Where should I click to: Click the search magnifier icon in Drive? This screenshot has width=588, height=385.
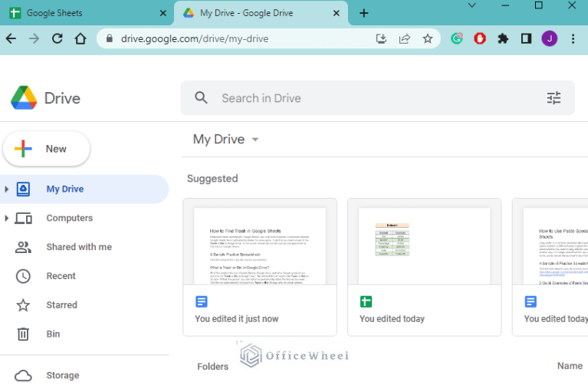tap(202, 98)
